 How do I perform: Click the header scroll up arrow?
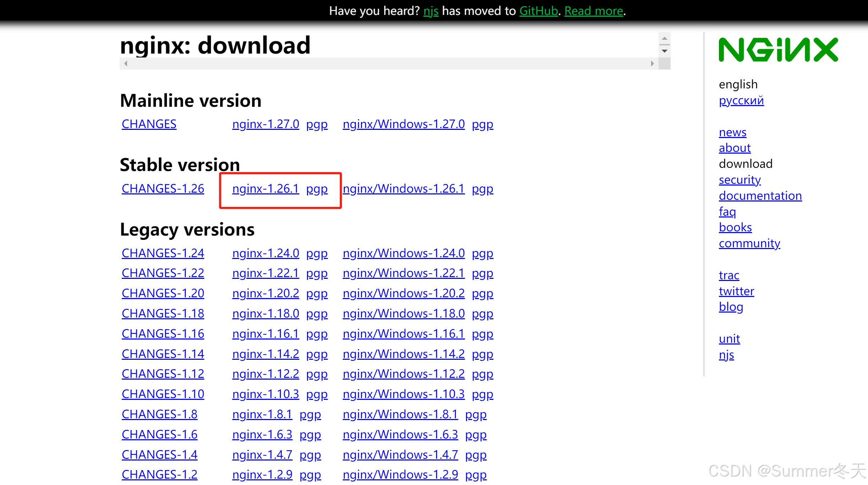(664, 38)
